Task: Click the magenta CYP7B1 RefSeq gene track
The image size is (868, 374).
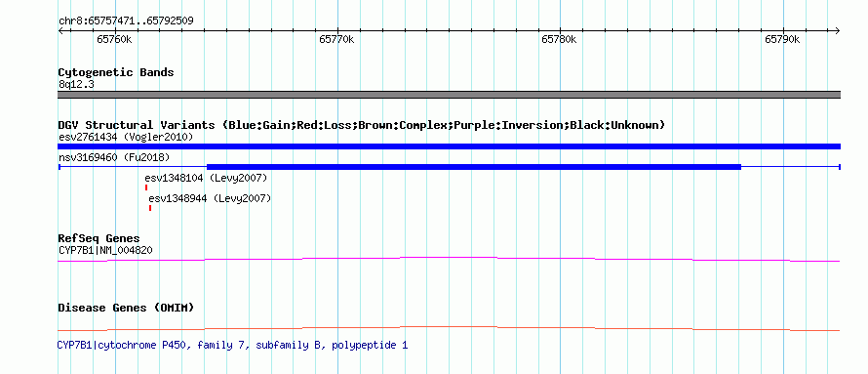Action: click(449, 259)
